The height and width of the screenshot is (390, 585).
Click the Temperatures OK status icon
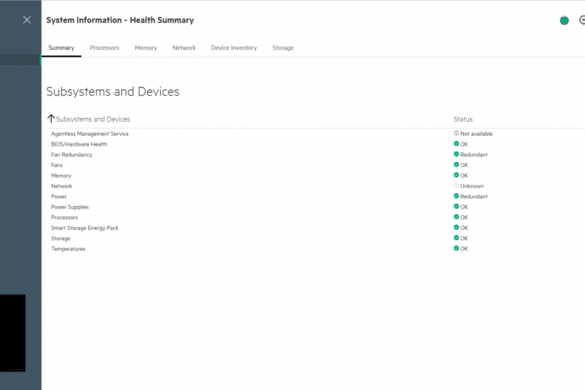tap(456, 248)
